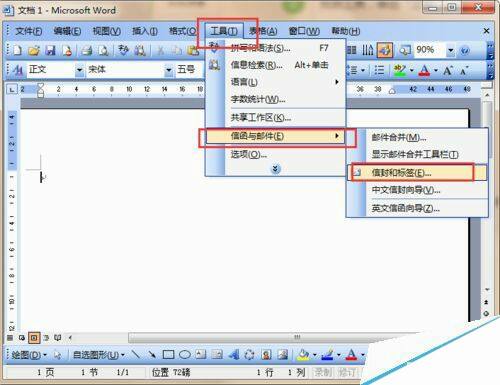500x385 pixels.
Task: Switch to Normal view button
Action: pyautogui.click(x=10, y=338)
